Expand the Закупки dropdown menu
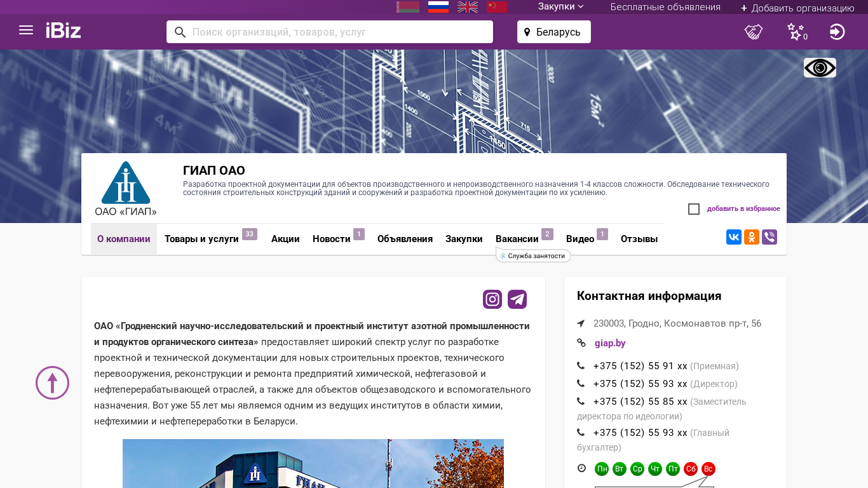The width and height of the screenshot is (868, 488). tap(560, 7)
